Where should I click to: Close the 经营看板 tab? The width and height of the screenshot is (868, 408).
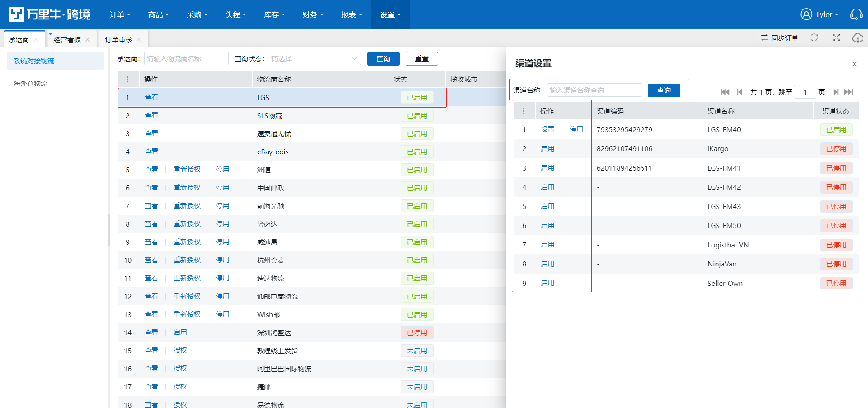click(x=87, y=40)
